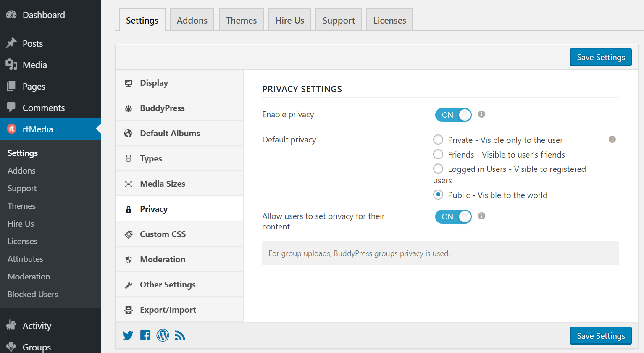Image resolution: width=644 pixels, height=353 pixels.
Task: Open the WordPress icon in the footer
Action: [163, 335]
